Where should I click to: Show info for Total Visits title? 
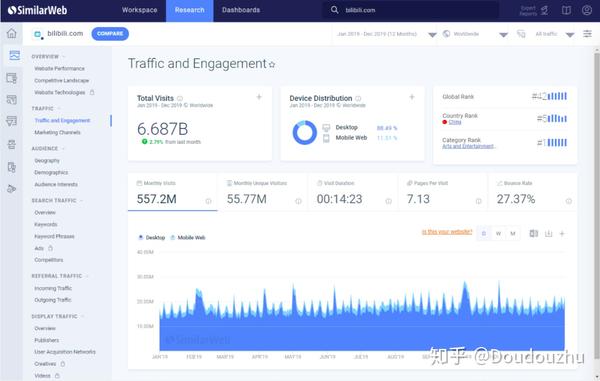tap(179, 98)
